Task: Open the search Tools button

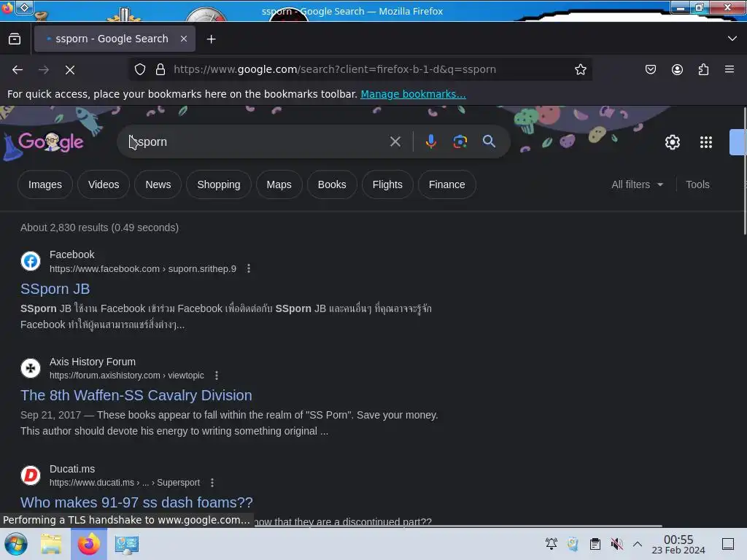Action: click(697, 184)
